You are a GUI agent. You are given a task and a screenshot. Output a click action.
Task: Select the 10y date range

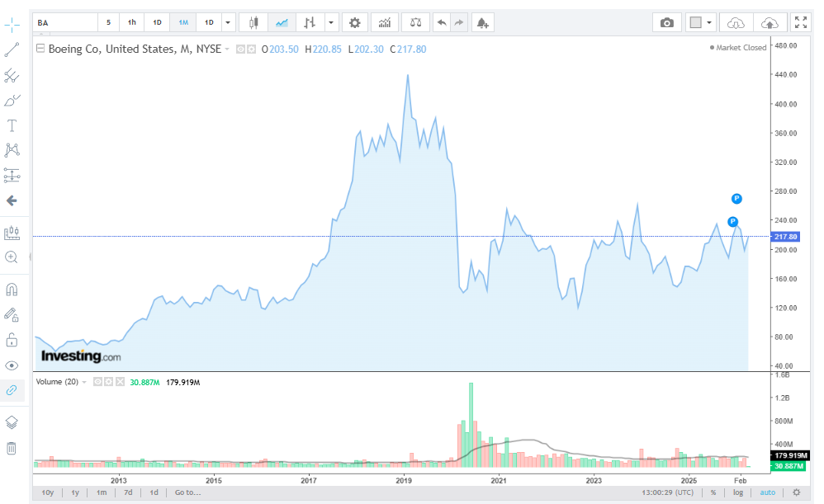click(48, 492)
